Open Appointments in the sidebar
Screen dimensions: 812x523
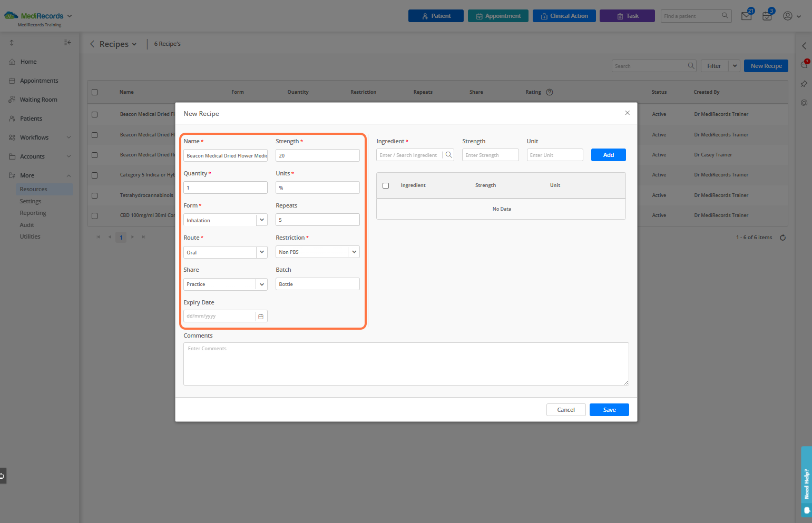(39, 81)
